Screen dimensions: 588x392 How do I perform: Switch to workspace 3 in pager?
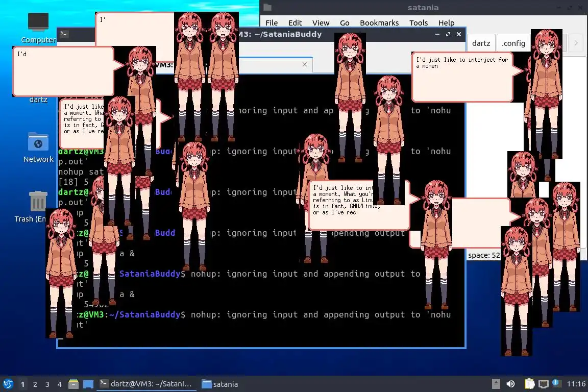47,384
